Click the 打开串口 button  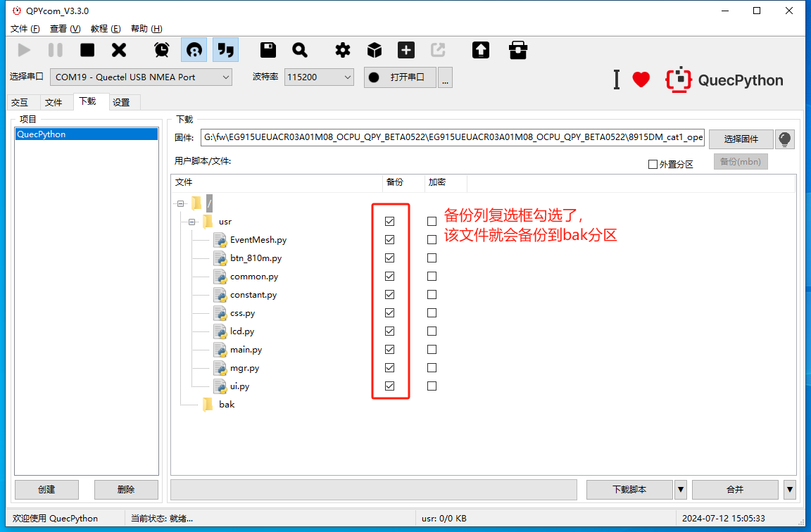[400, 77]
